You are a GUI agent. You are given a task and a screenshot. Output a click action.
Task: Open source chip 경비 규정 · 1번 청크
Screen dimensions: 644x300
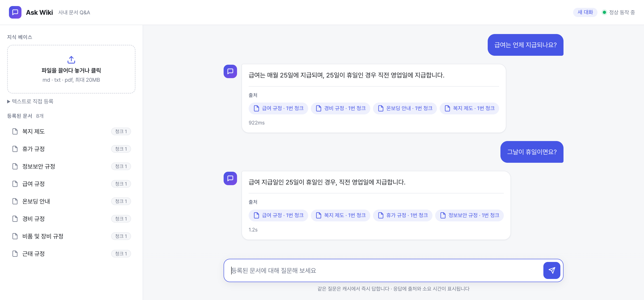click(340, 108)
